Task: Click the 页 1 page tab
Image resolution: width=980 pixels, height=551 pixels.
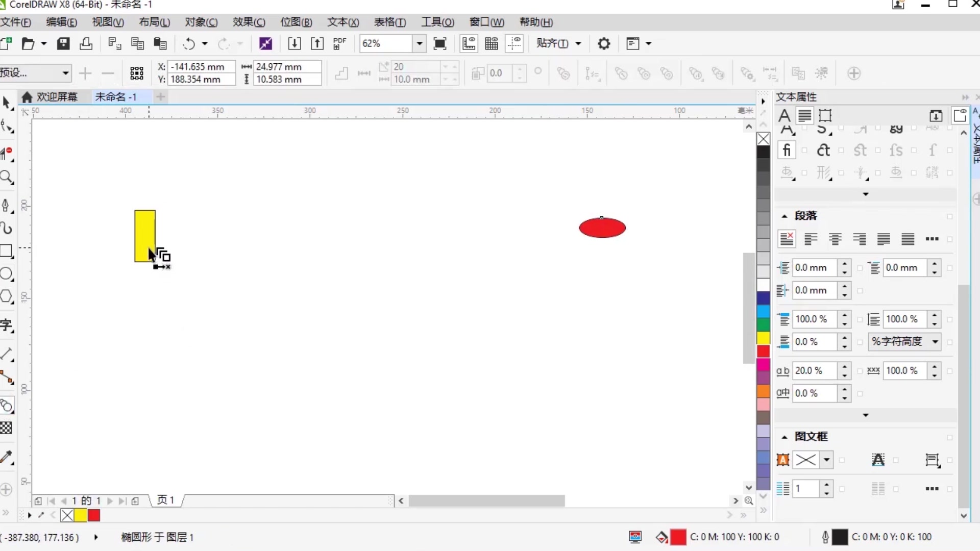Action: click(x=166, y=500)
